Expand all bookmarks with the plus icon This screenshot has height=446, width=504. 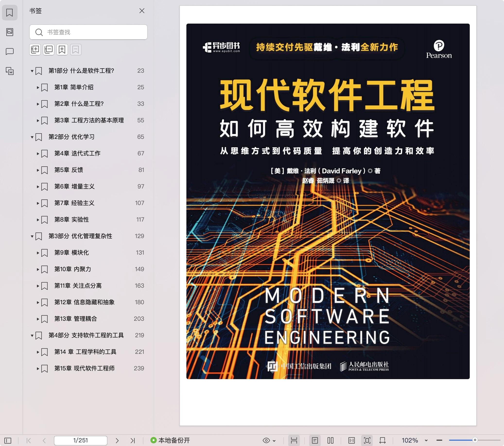point(35,50)
